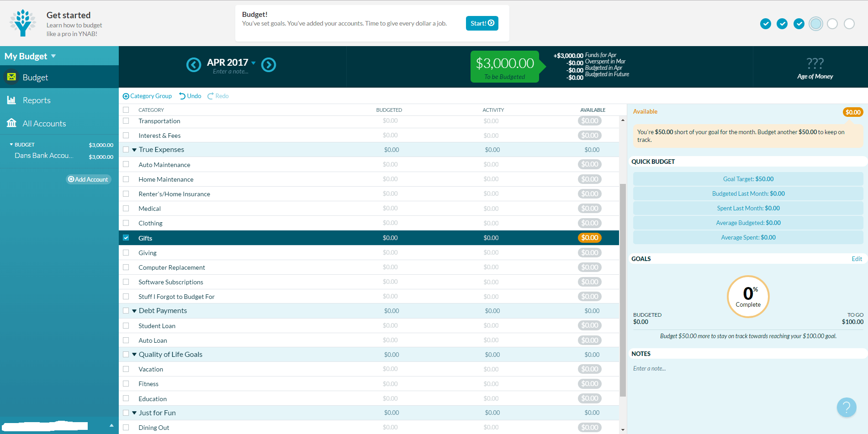Open the round help question mark
This screenshot has width=868, height=434.
coord(846,407)
